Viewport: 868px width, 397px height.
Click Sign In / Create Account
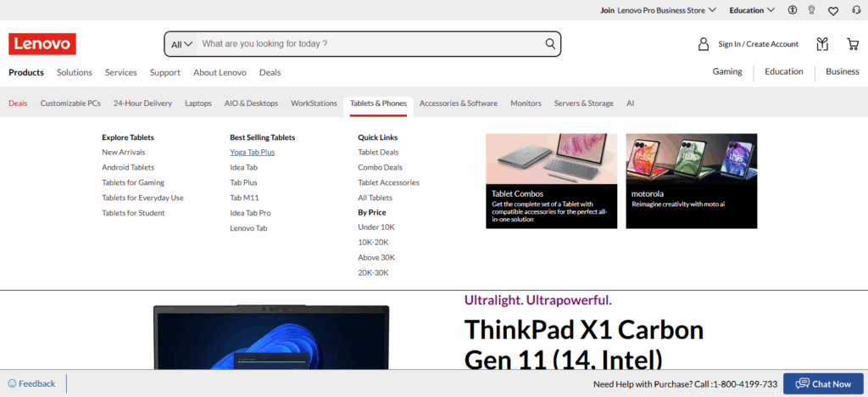point(759,44)
